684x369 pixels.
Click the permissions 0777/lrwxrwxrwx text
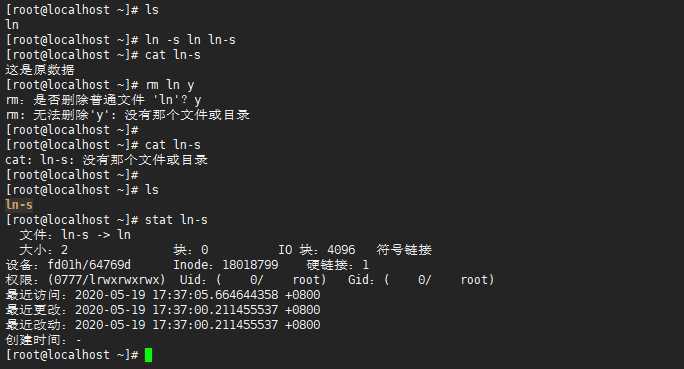106,280
